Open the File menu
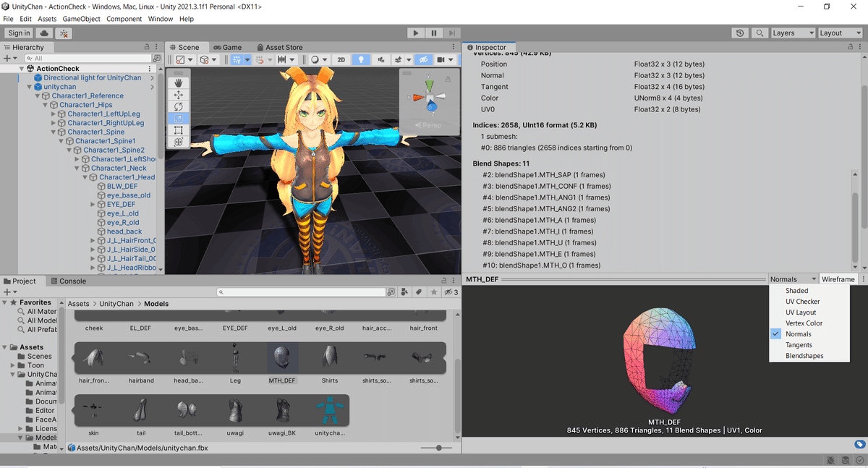Image resolution: width=868 pixels, height=468 pixels. click(8, 19)
